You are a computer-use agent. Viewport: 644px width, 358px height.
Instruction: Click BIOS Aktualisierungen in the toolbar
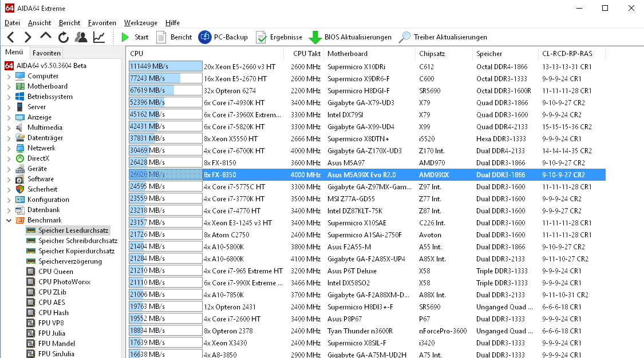coord(350,37)
